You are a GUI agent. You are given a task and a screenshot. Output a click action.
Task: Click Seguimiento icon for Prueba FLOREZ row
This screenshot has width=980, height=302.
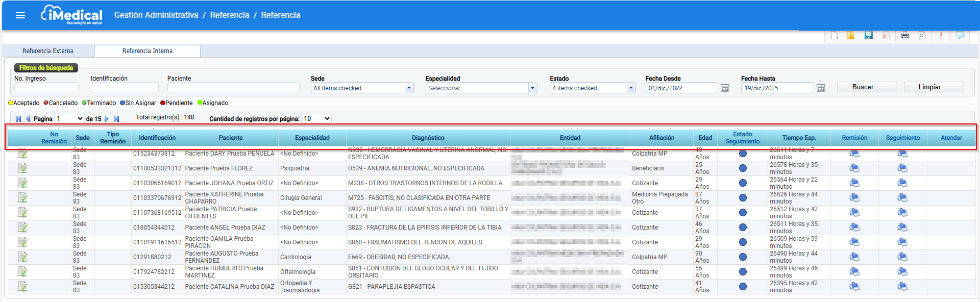pos(902,168)
